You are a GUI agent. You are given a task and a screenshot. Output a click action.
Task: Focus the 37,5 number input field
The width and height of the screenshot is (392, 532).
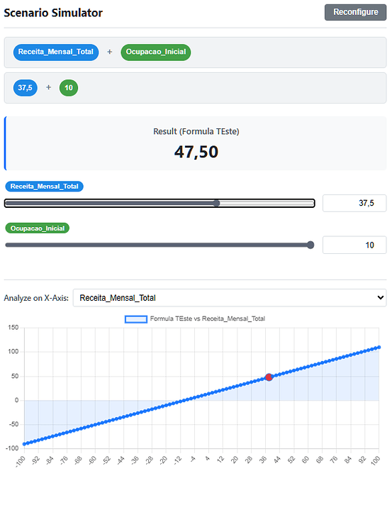(354, 204)
